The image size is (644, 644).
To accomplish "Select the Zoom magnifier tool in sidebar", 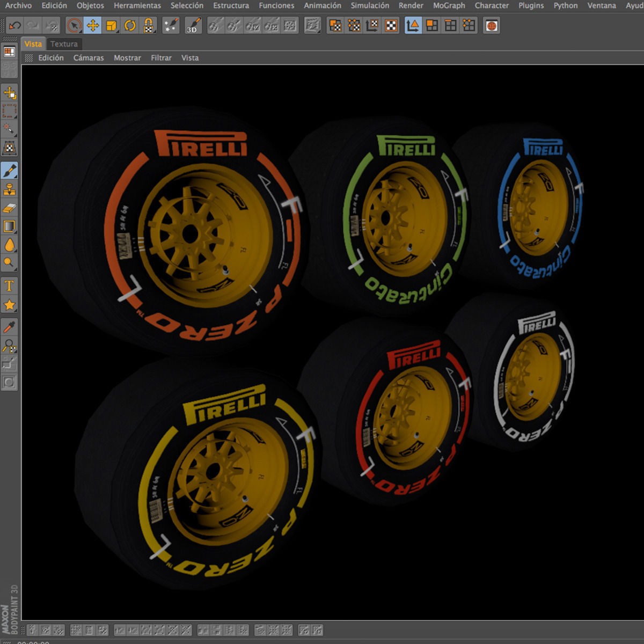I will click(x=9, y=345).
